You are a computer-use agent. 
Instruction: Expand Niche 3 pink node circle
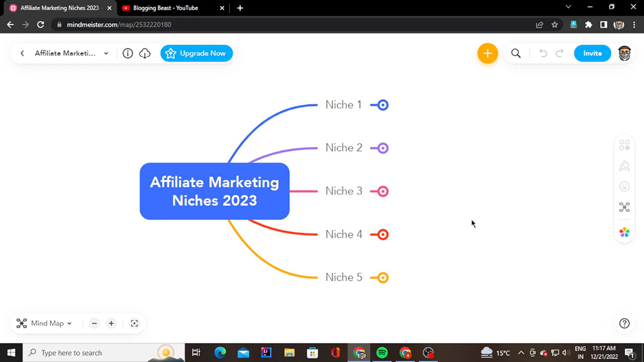382,191
